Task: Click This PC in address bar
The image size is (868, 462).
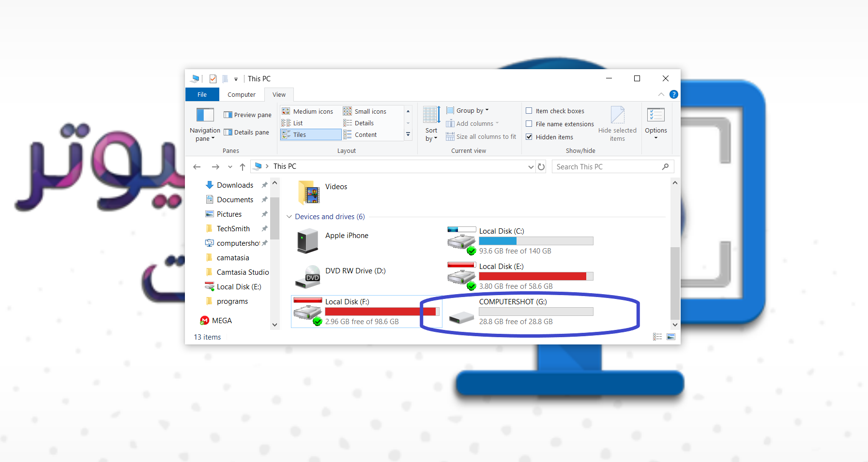Action: (285, 166)
